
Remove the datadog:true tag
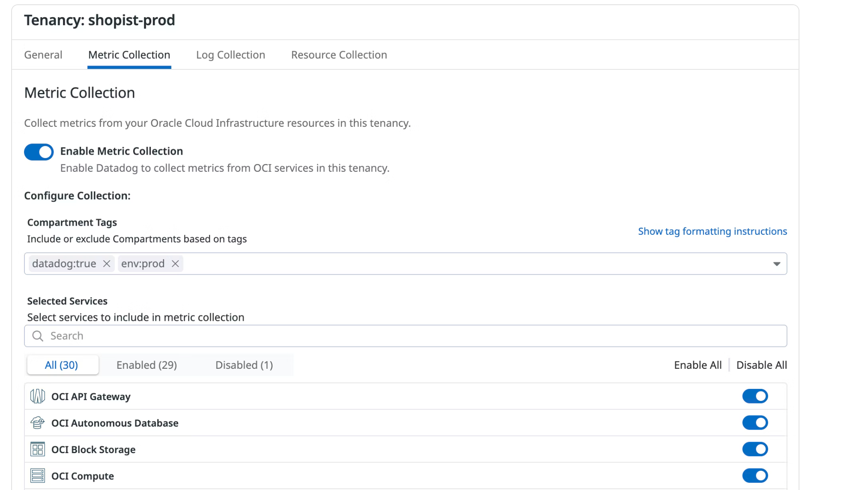pyautogui.click(x=107, y=263)
